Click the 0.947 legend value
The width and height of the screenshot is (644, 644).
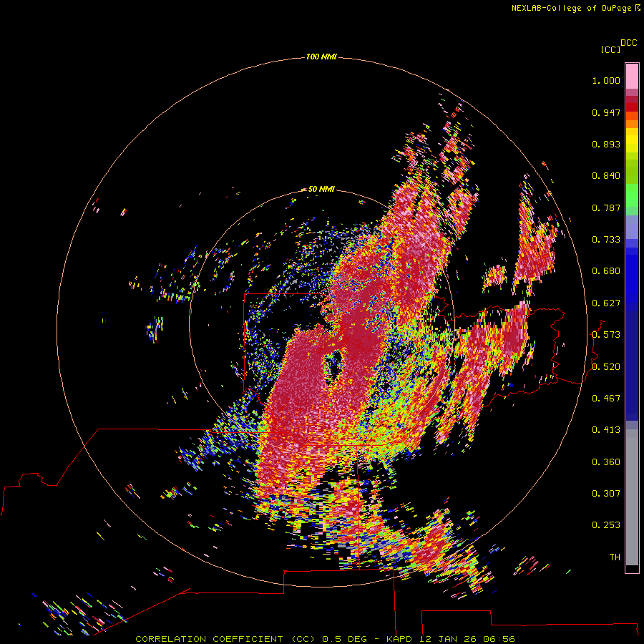pyautogui.click(x=606, y=112)
